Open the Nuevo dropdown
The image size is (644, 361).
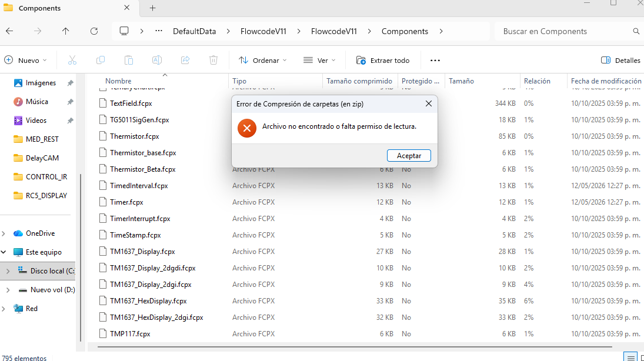point(25,61)
